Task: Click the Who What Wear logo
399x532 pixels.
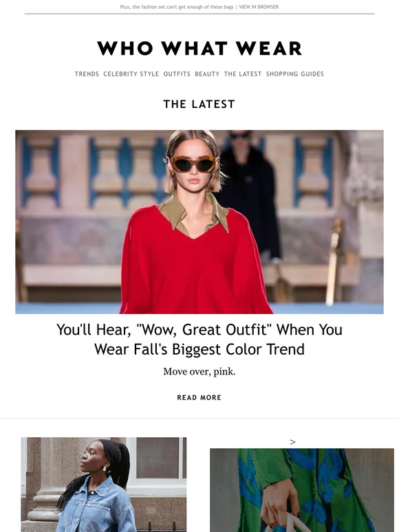Action: 199,48
